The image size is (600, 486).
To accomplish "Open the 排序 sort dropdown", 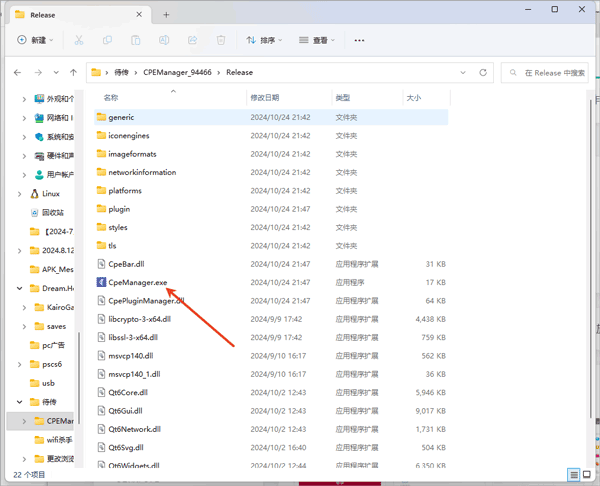I will pyautogui.click(x=264, y=40).
